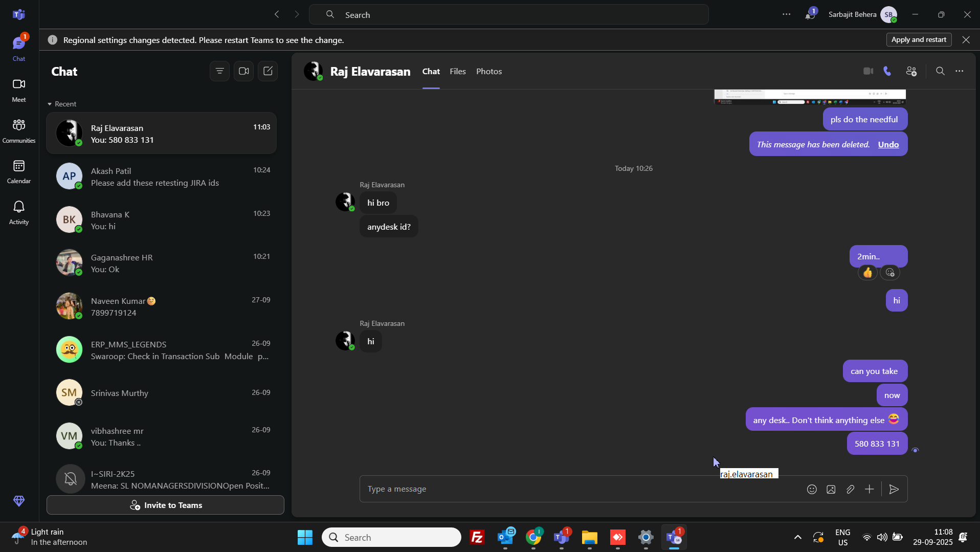Viewport: 980px width, 552px height.
Task: Switch to the Files tab
Action: coord(458,71)
